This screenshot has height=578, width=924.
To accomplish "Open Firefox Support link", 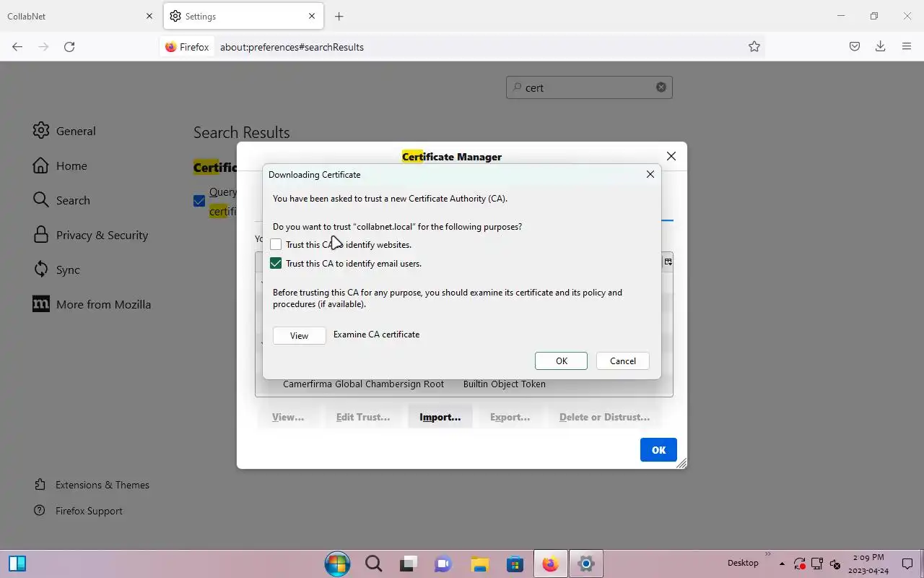I will pos(78,511).
